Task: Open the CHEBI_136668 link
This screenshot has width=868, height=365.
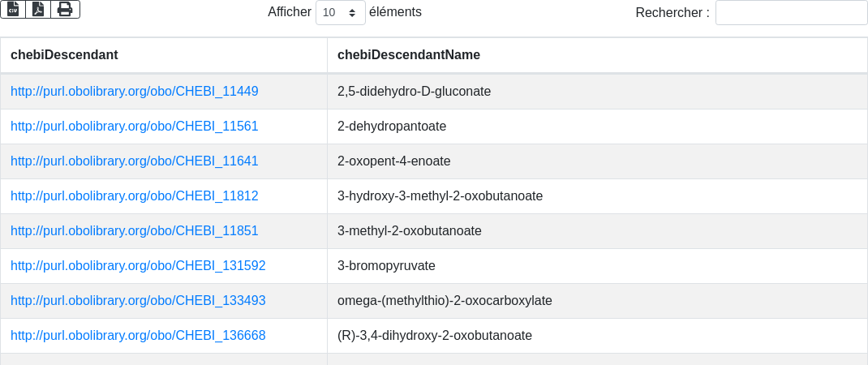Action: point(138,336)
